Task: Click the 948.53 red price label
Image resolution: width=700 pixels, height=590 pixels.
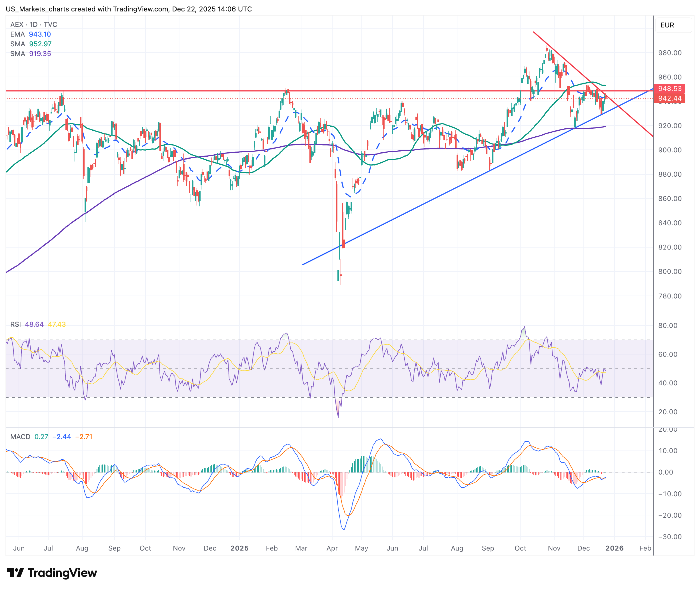Action: (669, 89)
